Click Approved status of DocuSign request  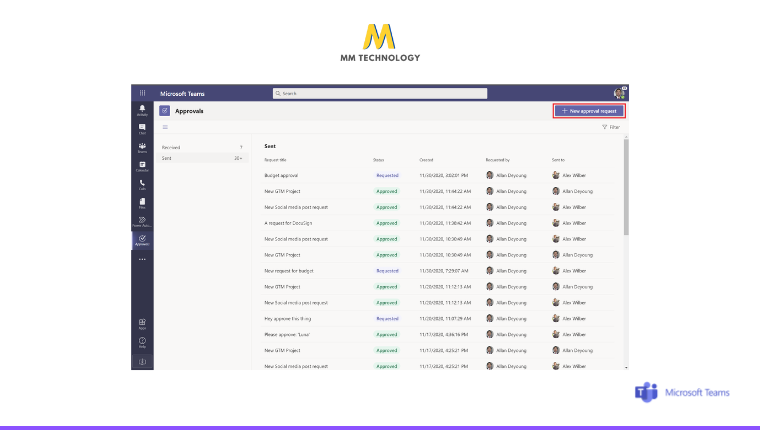386,223
